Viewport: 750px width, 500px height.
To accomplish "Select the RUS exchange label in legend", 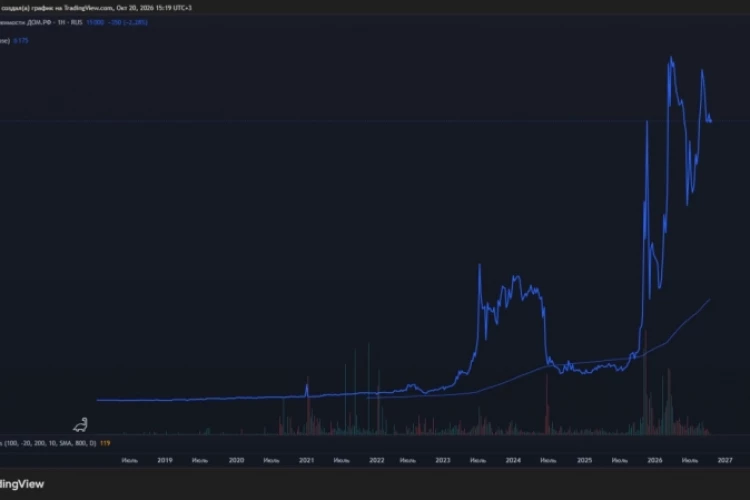I will tap(77, 22).
